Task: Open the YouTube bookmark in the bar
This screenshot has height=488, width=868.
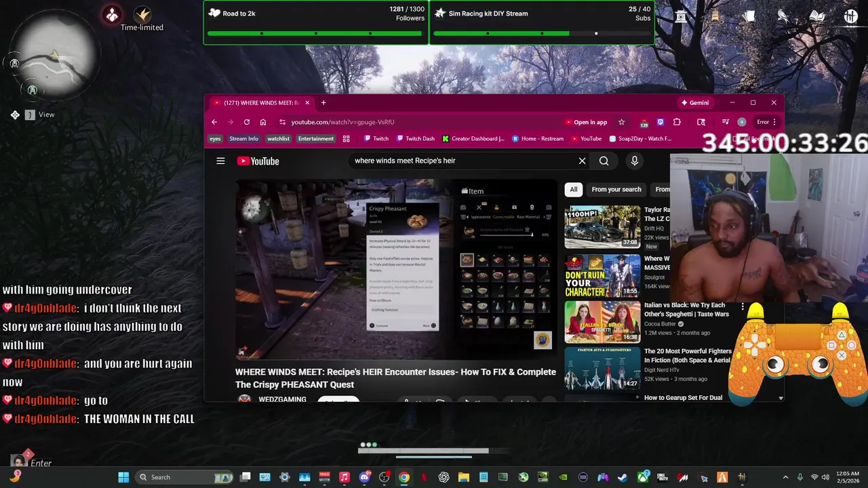Action: pyautogui.click(x=587, y=139)
